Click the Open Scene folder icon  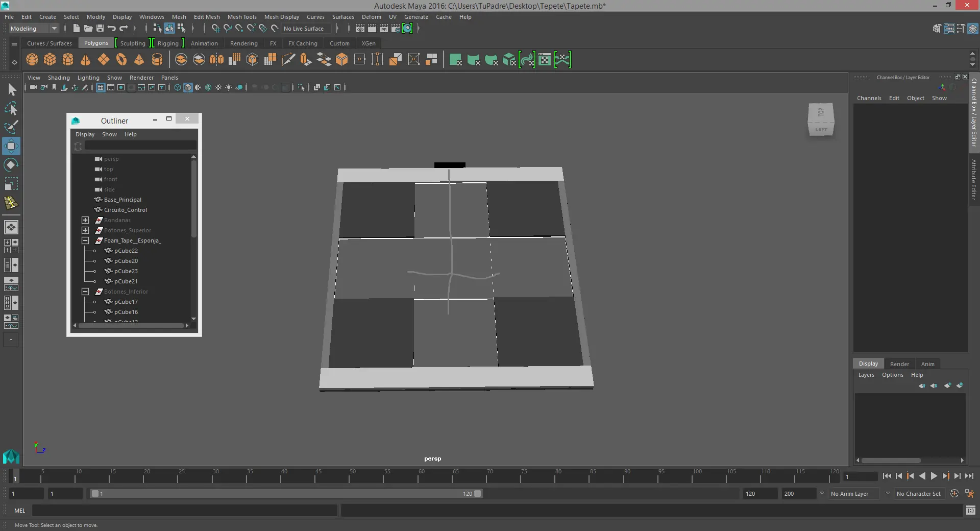pos(88,29)
